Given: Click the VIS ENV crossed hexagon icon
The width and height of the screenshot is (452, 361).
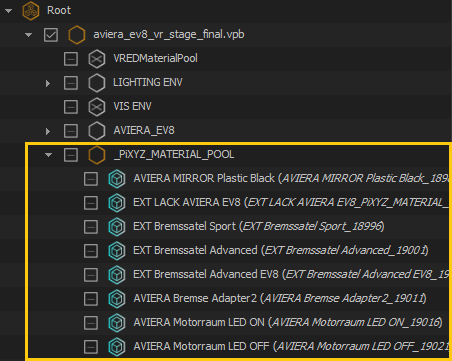Looking at the screenshot, I should point(97,107).
